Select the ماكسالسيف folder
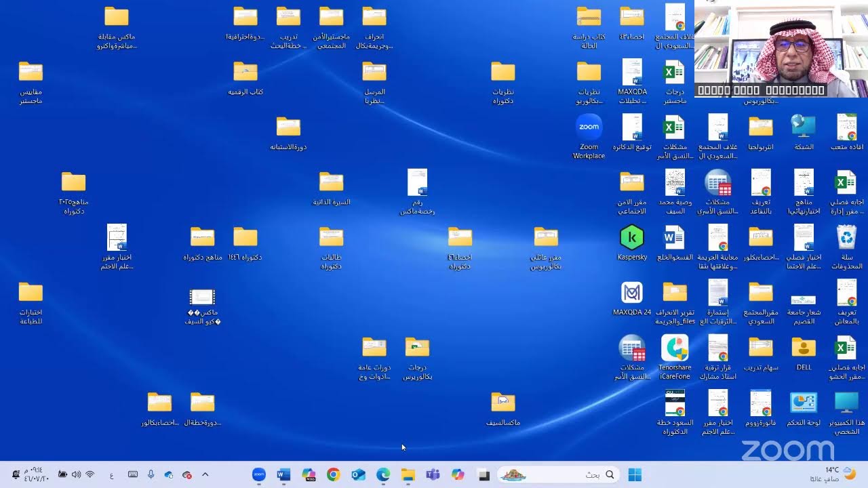The height and width of the screenshot is (488, 868). (503, 409)
